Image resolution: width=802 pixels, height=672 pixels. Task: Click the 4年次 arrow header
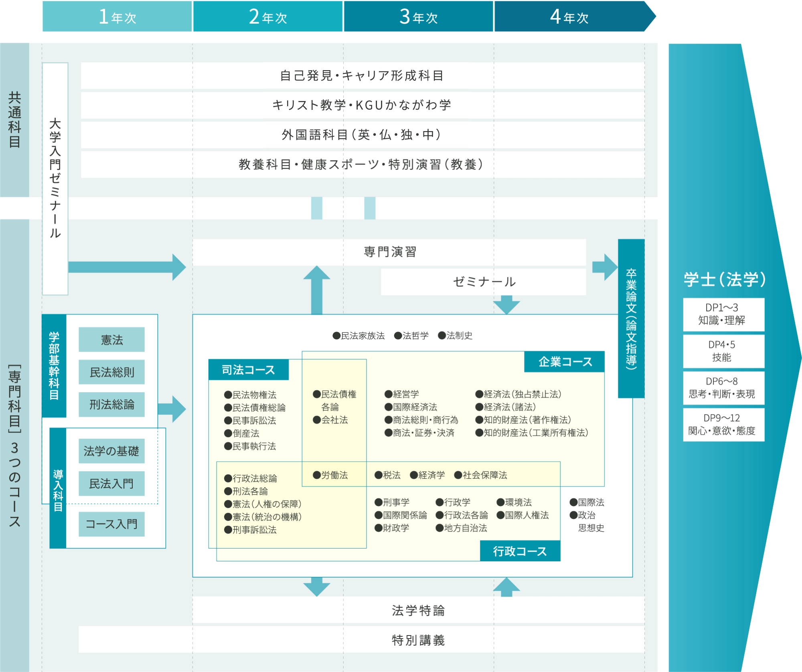(569, 17)
